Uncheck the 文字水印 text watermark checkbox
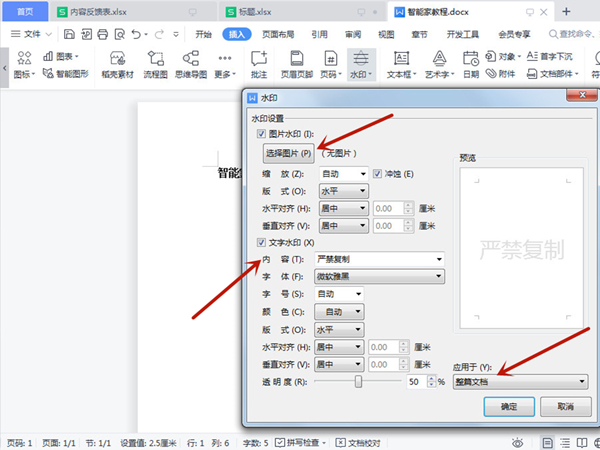Image resolution: width=600 pixels, height=450 pixels. 261,243
